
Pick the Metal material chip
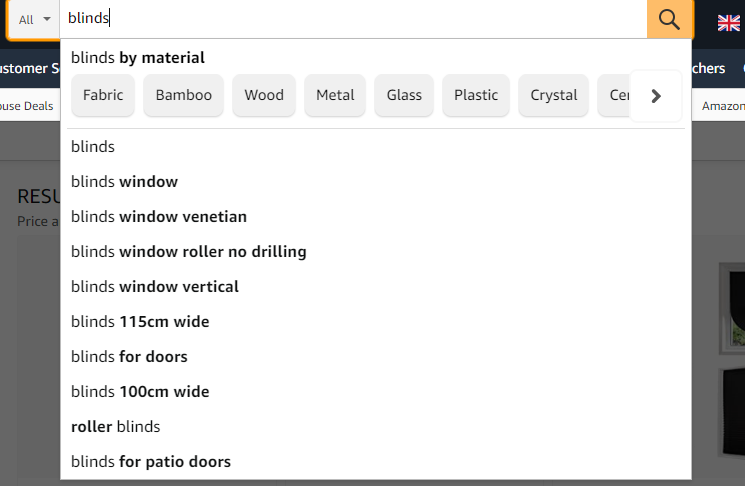(335, 95)
